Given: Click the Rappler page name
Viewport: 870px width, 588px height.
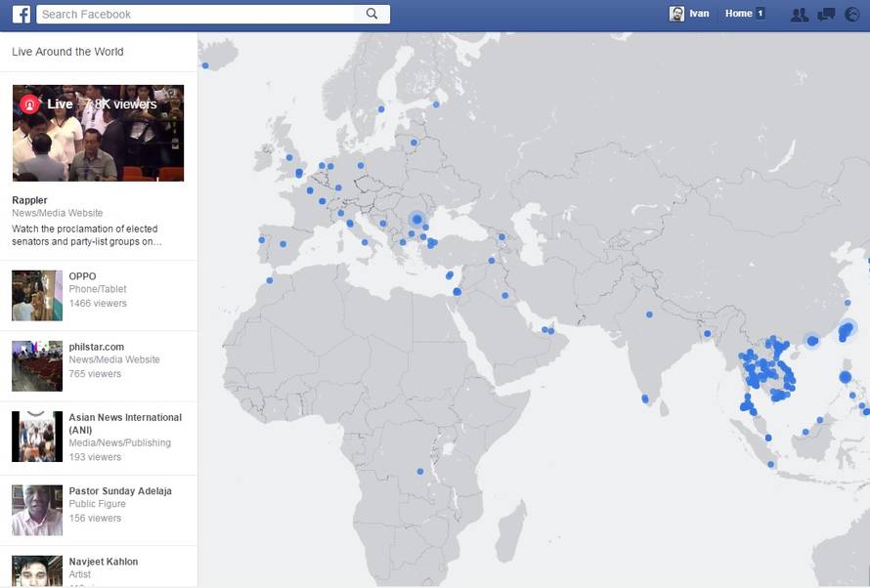Looking at the screenshot, I should [29, 200].
